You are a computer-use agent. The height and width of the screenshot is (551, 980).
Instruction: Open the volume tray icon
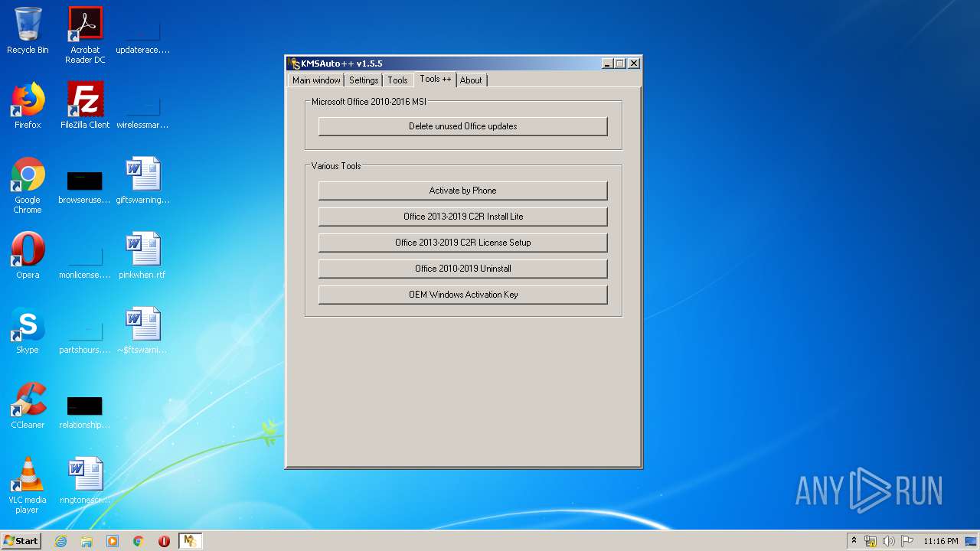[889, 541]
